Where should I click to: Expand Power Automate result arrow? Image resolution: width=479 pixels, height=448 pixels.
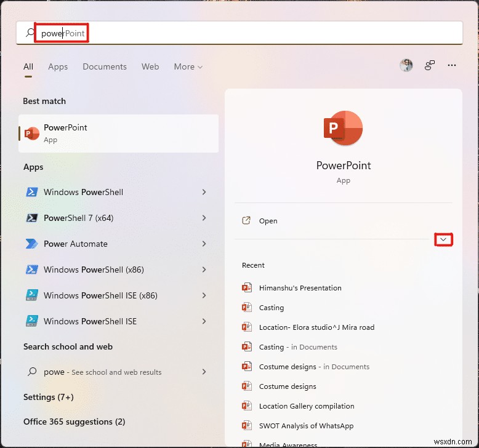coord(204,244)
